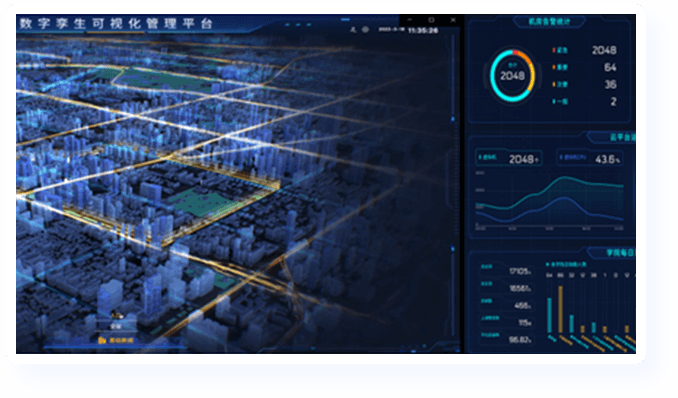Click the orange legend marker for 64
678x398 pixels.
click(554, 67)
